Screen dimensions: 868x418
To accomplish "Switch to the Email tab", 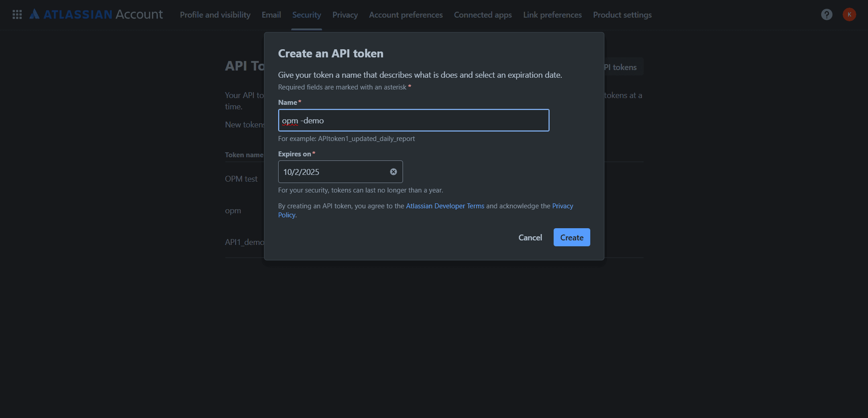I will [x=271, y=15].
